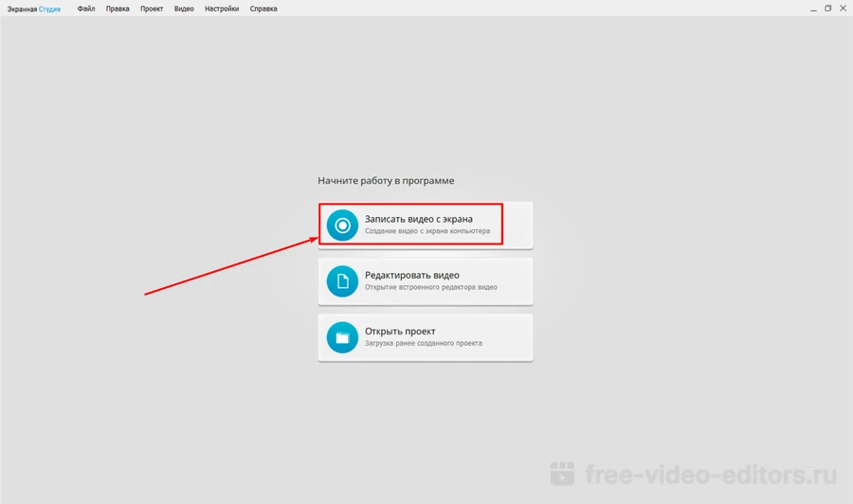
Task: Open the Файл menu
Action: pyautogui.click(x=86, y=9)
